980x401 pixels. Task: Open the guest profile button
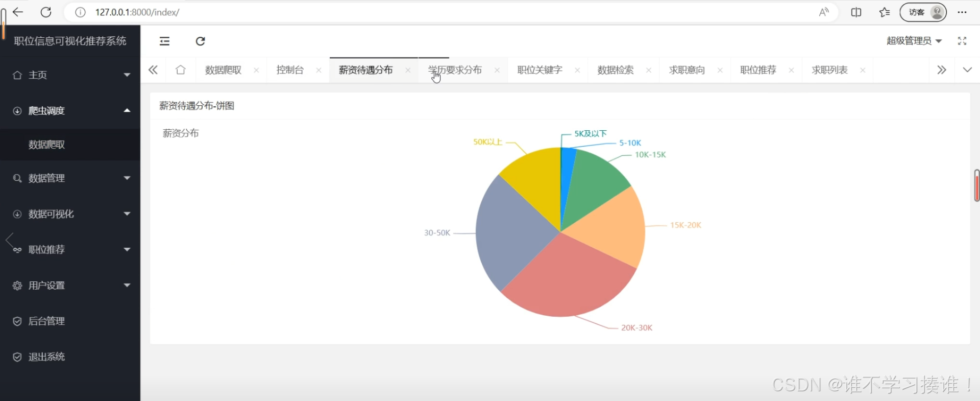click(x=923, y=12)
